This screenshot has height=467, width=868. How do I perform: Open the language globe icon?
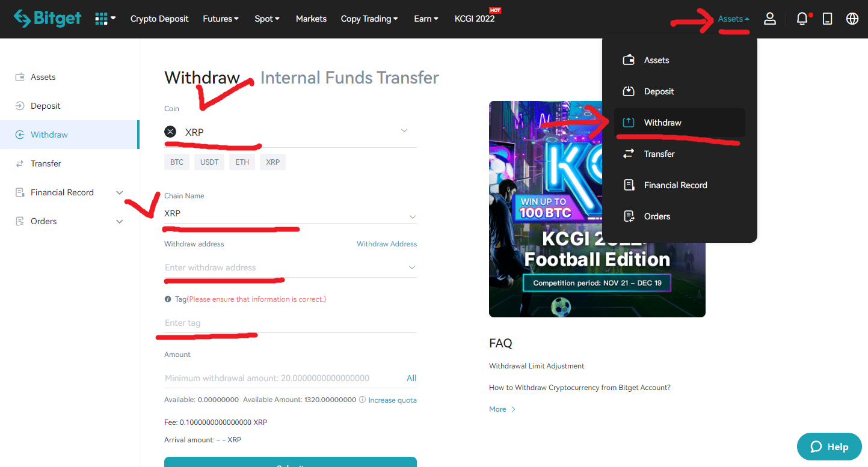click(x=852, y=19)
